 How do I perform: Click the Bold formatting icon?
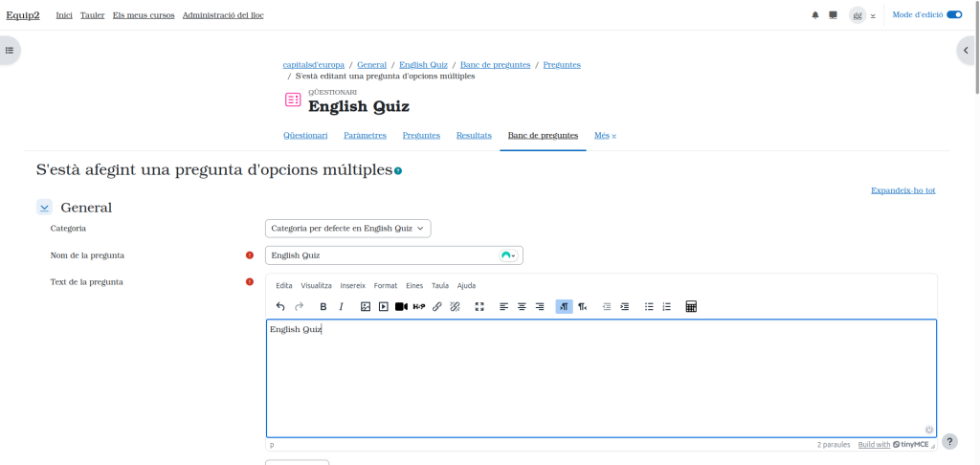tap(323, 307)
